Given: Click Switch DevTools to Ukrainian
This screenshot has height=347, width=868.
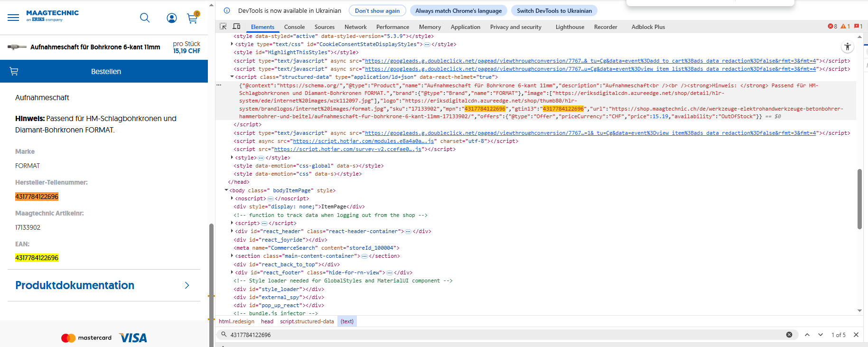Looking at the screenshot, I should click(554, 11).
